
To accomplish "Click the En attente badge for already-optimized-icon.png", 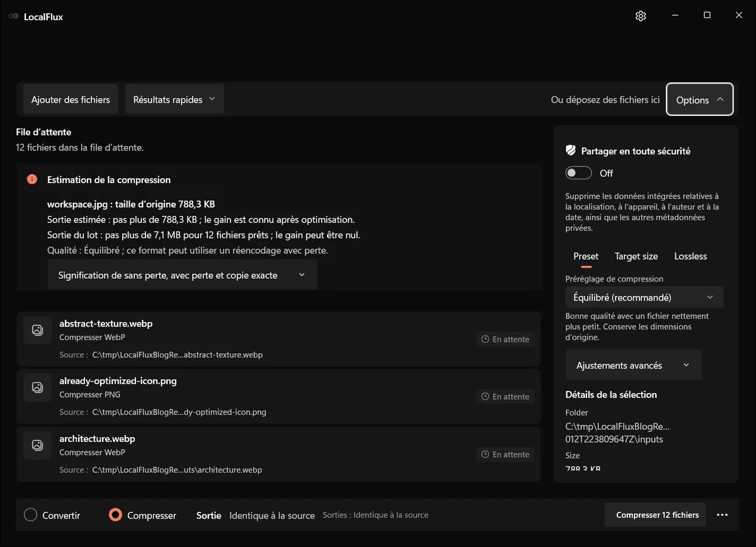I will point(505,397).
